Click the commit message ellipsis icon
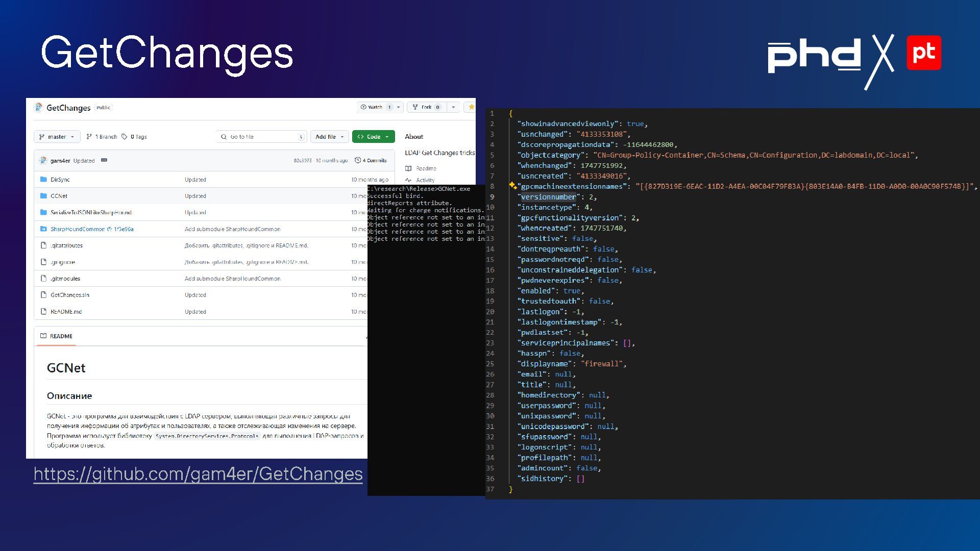The height and width of the screenshot is (551, 980). [104, 160]
